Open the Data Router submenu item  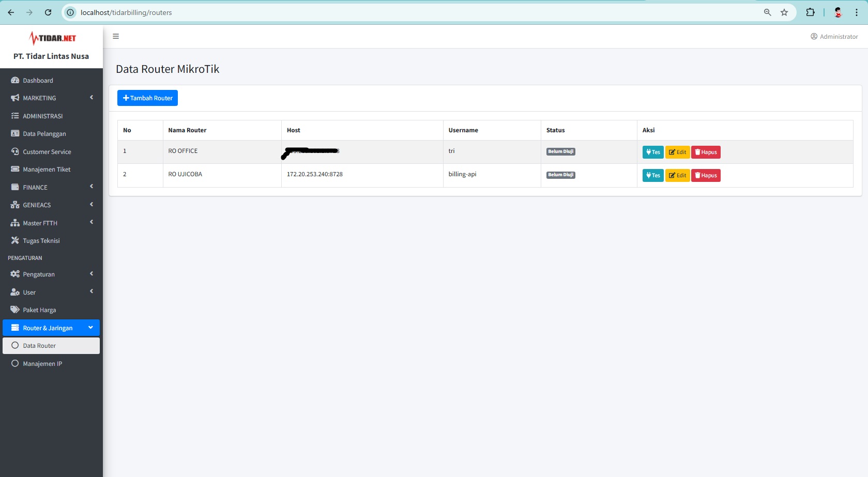tap(51, 346)
